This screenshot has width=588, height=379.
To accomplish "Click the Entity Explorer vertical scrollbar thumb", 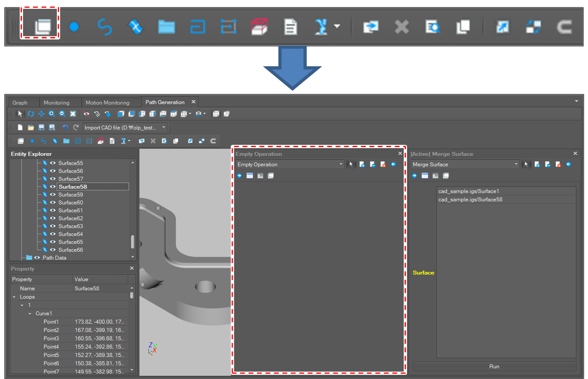I will tap(132, 241).
